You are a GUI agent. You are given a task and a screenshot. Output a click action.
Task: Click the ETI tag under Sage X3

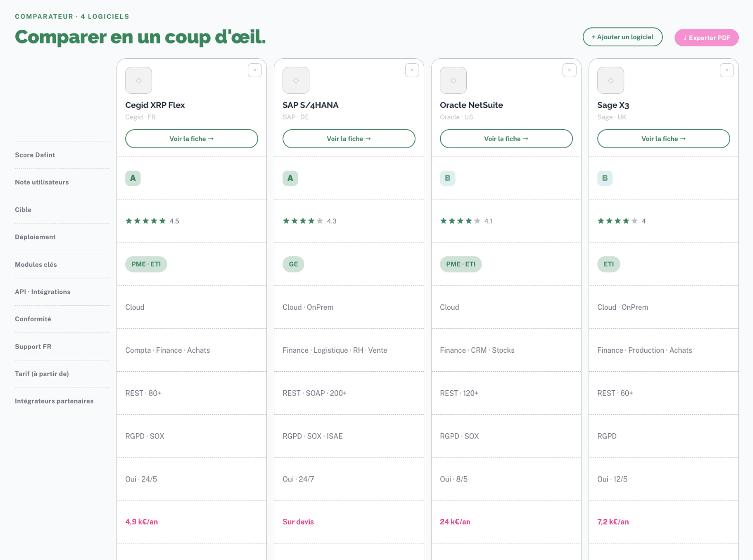click(x=609, y=264)
